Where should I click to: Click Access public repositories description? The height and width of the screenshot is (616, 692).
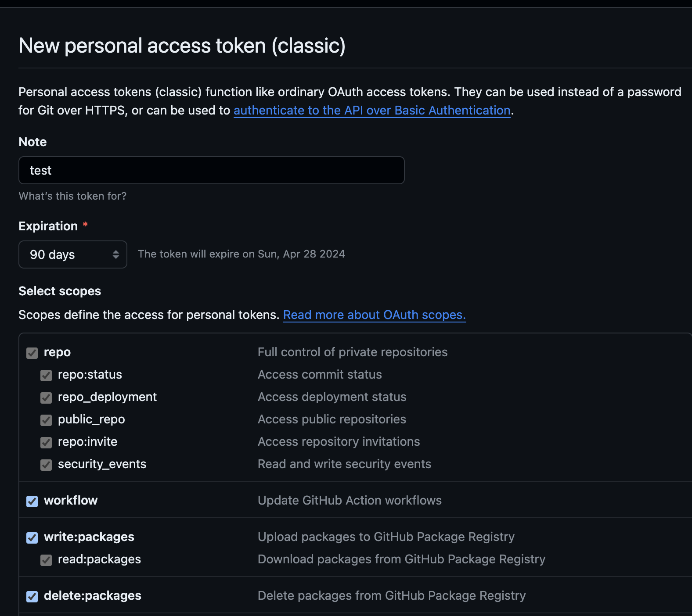[332, 419]
